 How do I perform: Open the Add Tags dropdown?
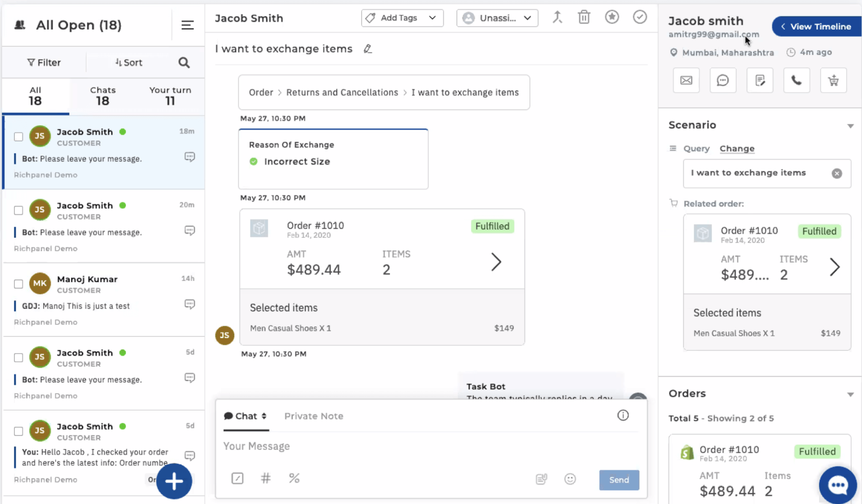point(402,18)
